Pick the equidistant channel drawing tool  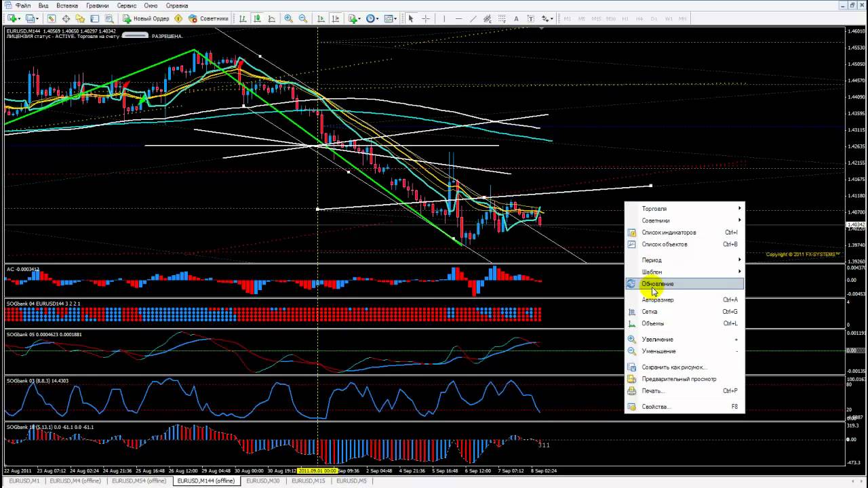pyautogui.click(x=488, y=19)
